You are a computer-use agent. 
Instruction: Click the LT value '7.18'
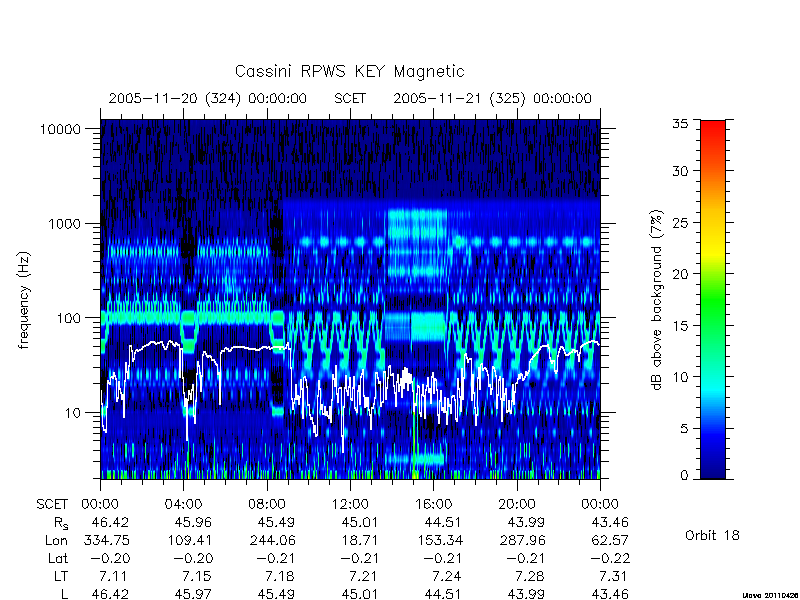click(280, 577)
